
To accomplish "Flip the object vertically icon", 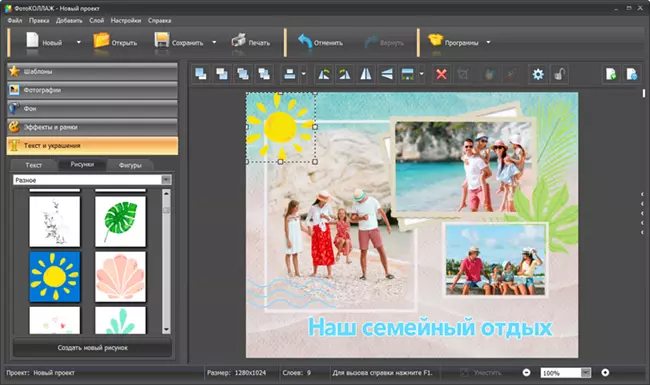I will 387,74.
